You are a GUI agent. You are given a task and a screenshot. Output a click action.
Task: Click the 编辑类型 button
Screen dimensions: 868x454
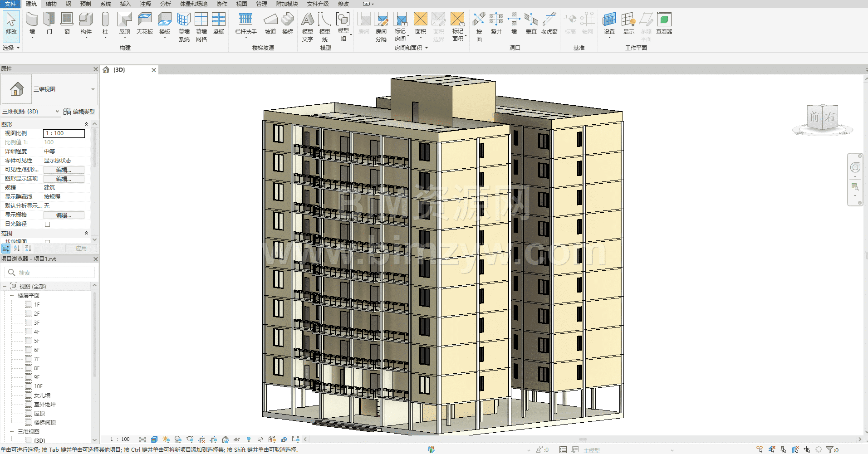click(79, 112)
